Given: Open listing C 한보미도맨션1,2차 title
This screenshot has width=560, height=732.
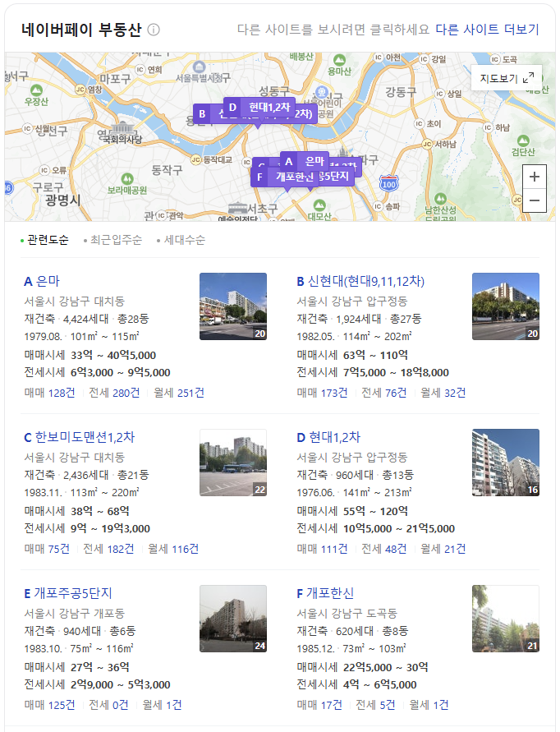Looking at the screenshot, I should click(x=80, y=437).
